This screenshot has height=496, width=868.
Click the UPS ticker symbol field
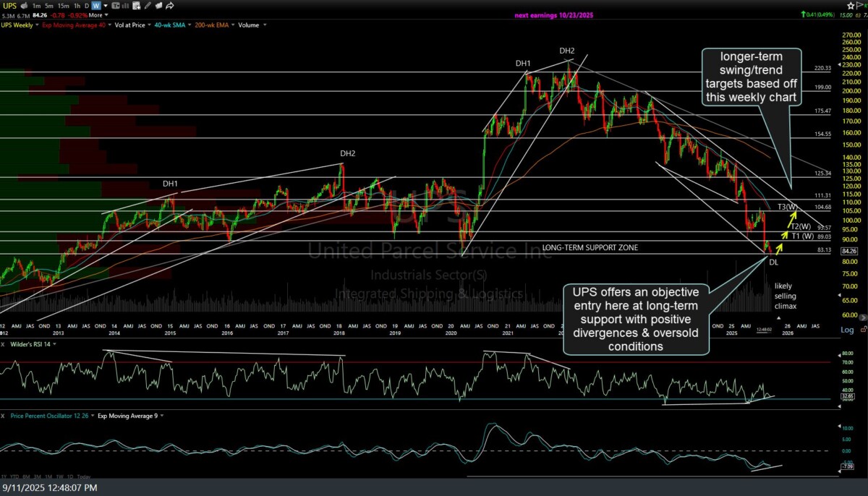[9, 5]
